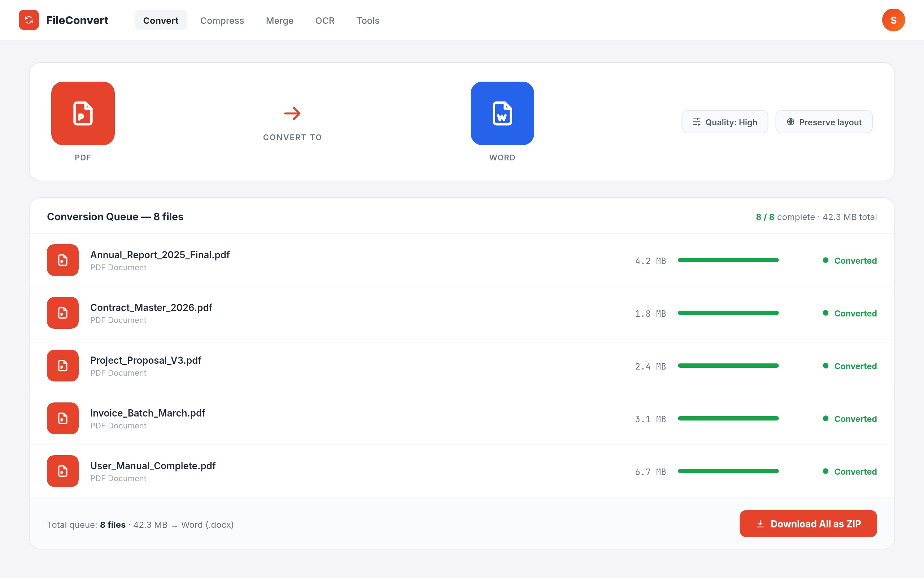The height and width of the screenshot is (578, 924).
Task: Click the Total queue footer summary text
Action: click(x=140, y=525)
